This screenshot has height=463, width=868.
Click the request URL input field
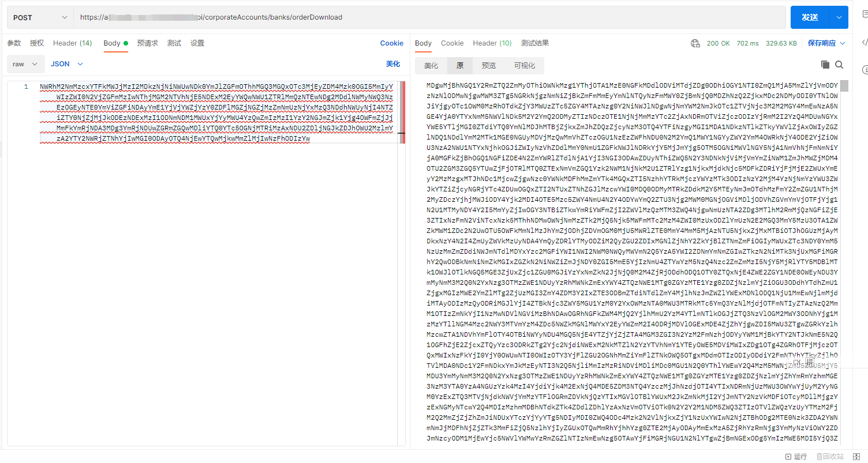pyautogui.click(x=429, y=17)
